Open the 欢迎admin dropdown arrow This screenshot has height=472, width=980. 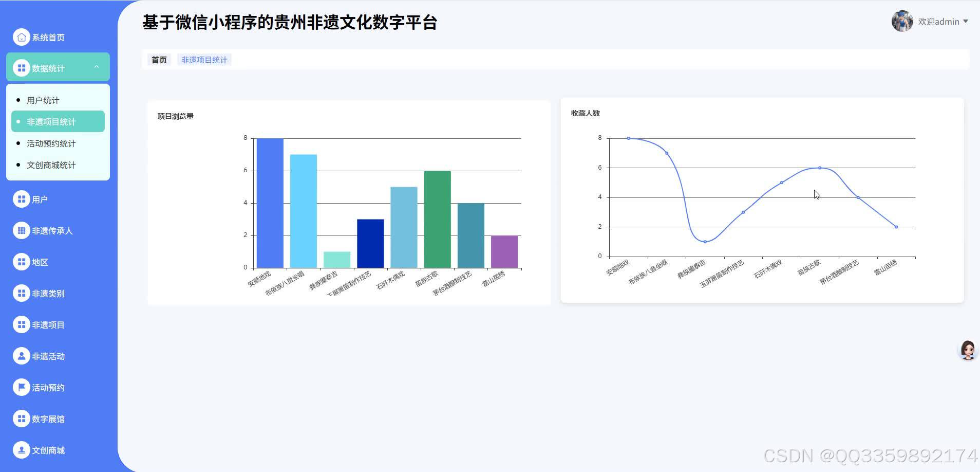tap(966, 21)
